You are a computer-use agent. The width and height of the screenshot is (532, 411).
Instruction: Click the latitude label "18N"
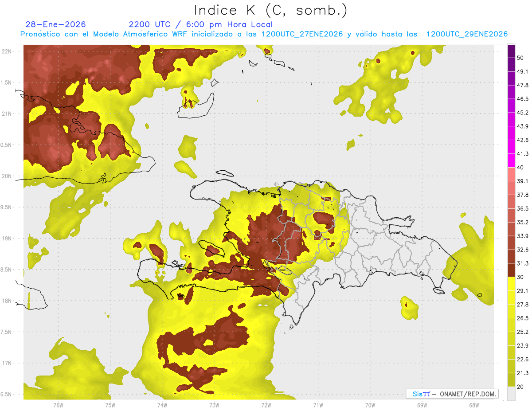7,301
